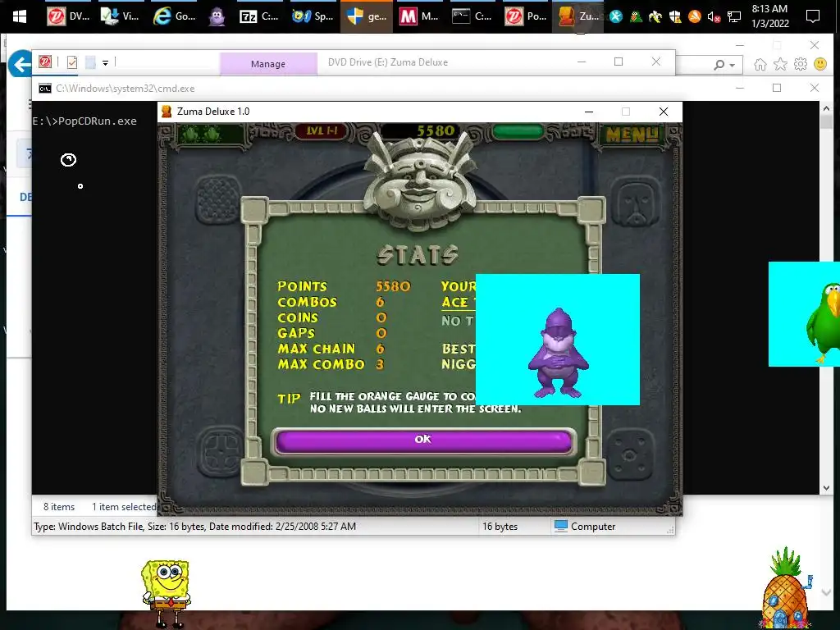Switch to the Po... taskbar app
Image resolution: width=840 pixels, height=630 pixels.
526,16
